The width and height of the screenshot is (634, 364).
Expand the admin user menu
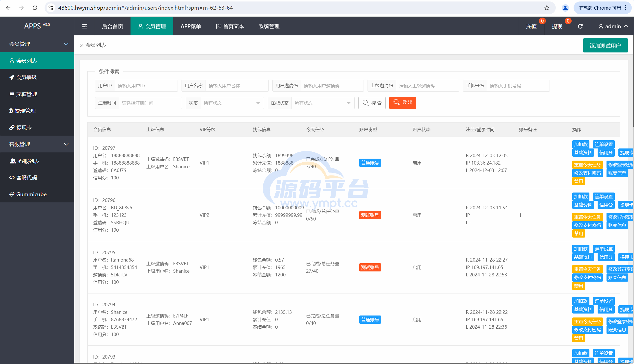click(613, 26)
